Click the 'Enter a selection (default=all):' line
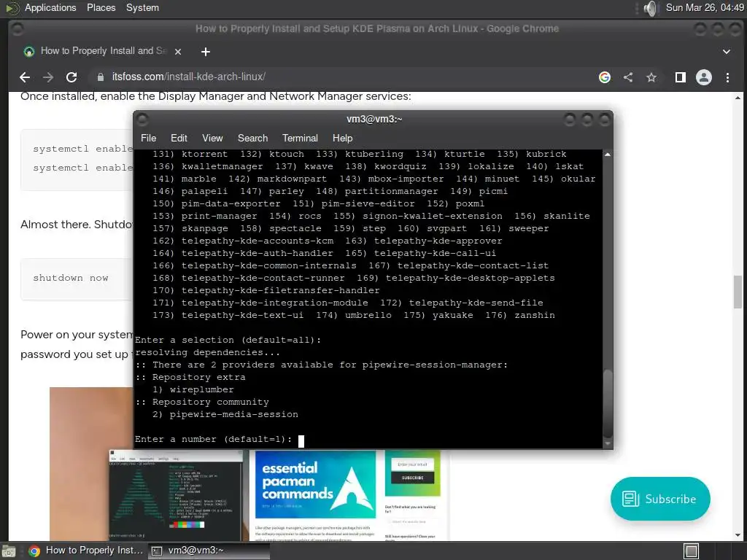The image size is (747, 560). (x=228, y=340)
